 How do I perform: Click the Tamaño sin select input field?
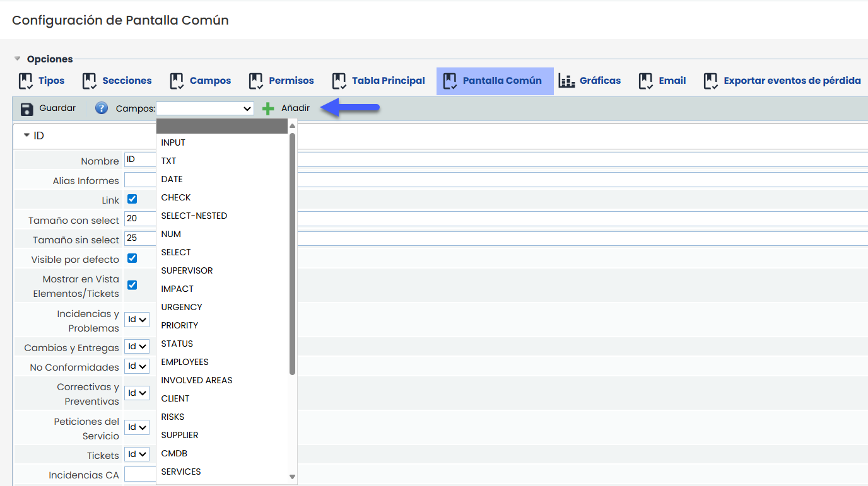140,239
